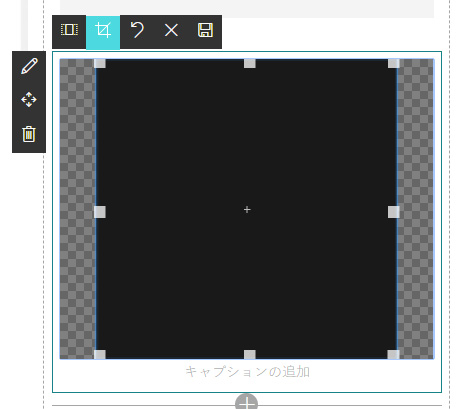
Task: Click the bottom-right crop handle
Action: point(393,354)
